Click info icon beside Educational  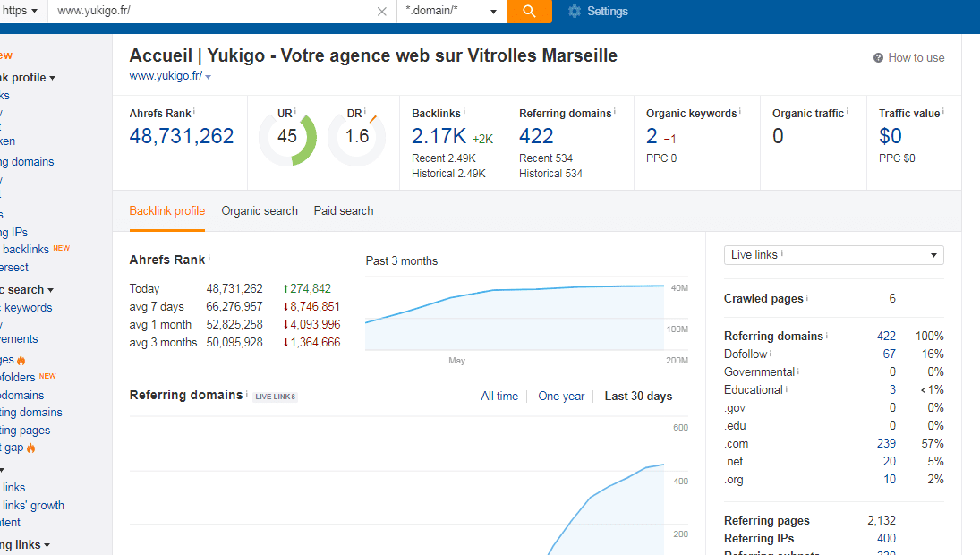787,388
